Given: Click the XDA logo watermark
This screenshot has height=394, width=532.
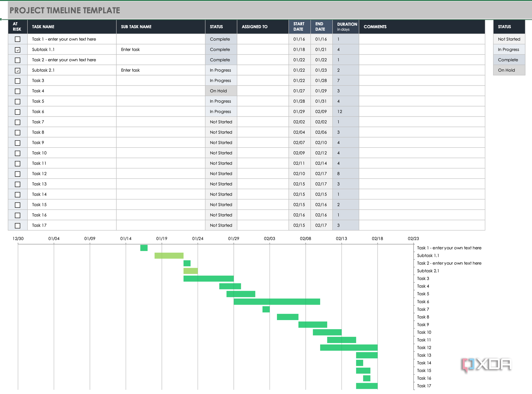Looking at the screenshot, I should pos(487,364).
